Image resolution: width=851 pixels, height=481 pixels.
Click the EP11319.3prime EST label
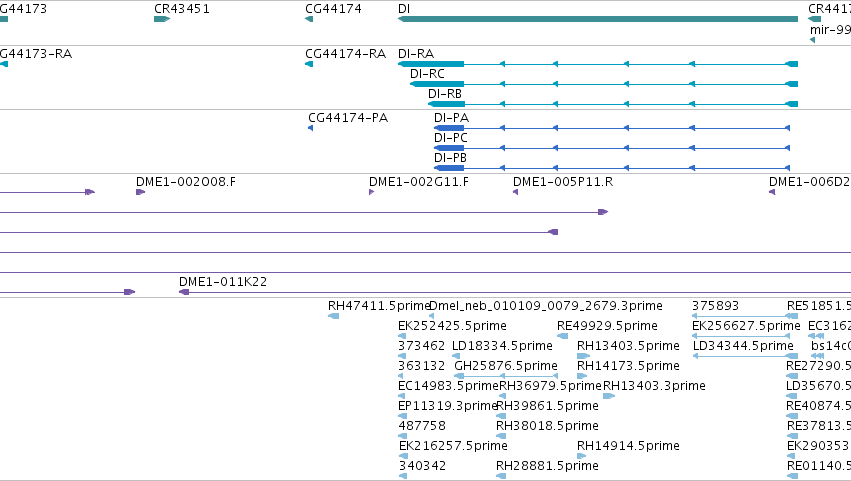click(x=448, y=406)
